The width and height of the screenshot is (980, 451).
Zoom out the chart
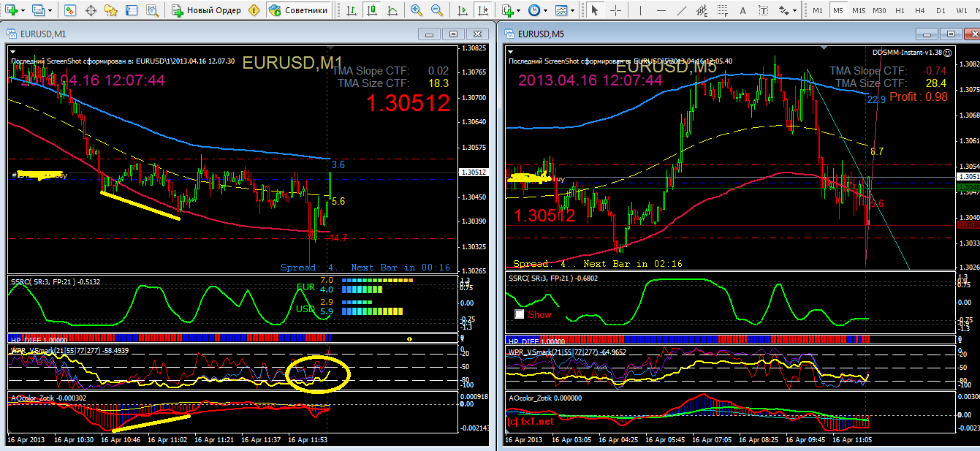click(x=436, y=10)
